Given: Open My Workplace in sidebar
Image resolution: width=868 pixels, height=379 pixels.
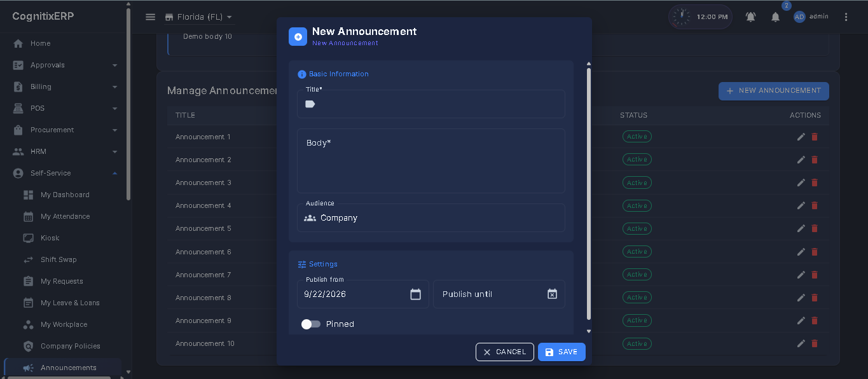Looking at the screenshot, I should [x=64, y=324].
